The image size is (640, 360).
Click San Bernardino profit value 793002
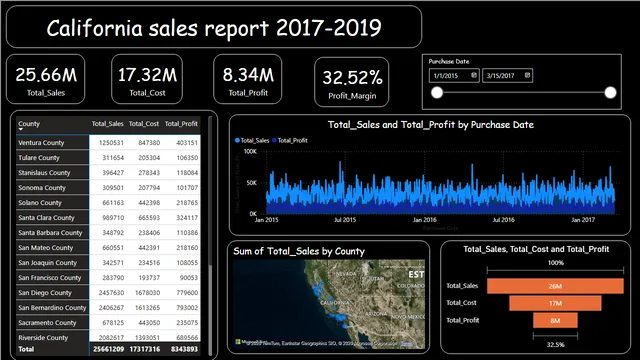point(187,308)
